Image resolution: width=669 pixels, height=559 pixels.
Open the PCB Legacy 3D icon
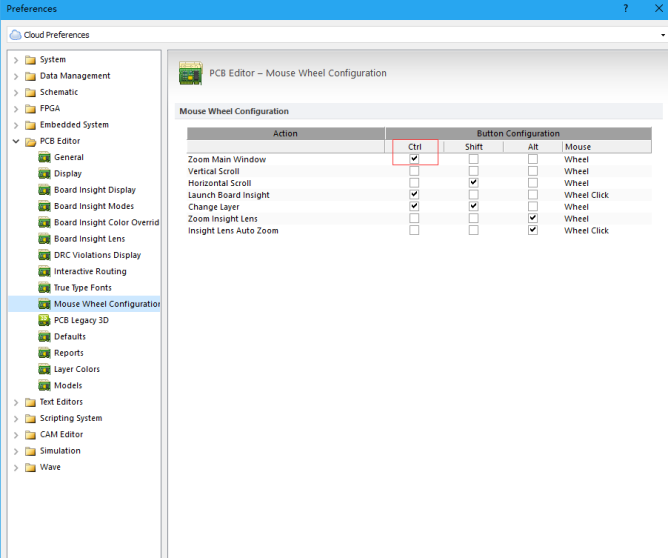click(45, 321)
